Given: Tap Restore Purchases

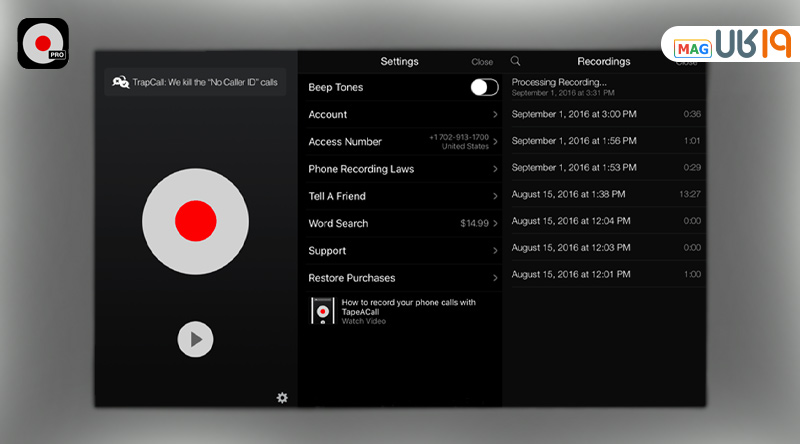Looking at the screenshot, I should point(400,278).
